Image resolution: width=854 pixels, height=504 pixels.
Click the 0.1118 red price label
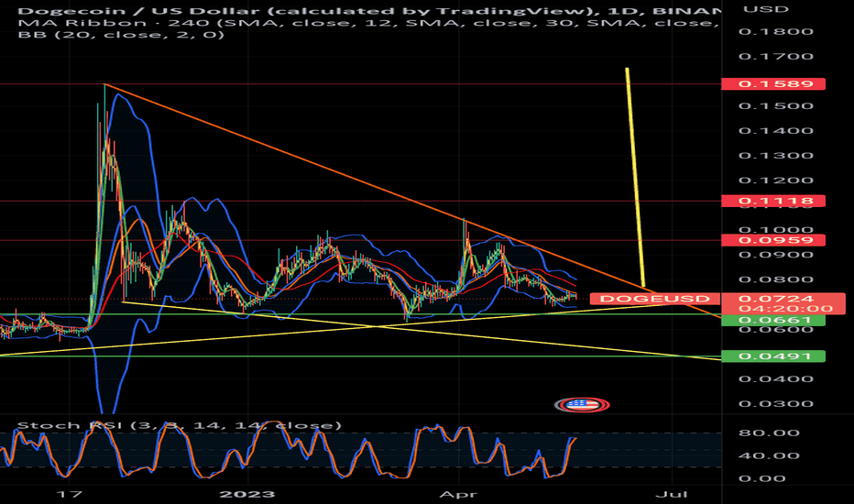(772, 201)
